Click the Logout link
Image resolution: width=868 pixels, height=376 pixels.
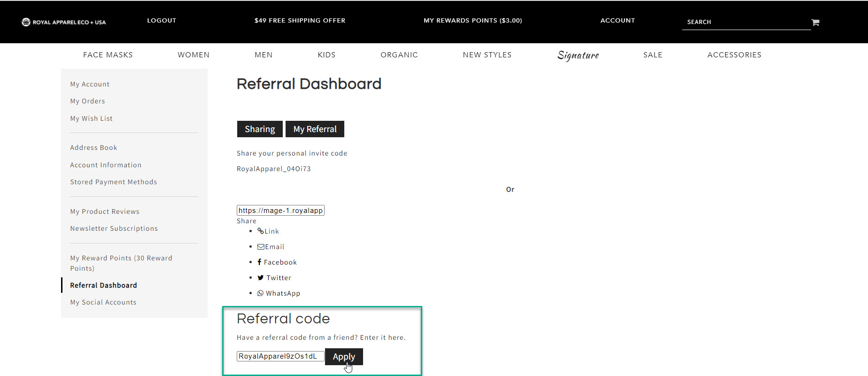[x=162, y=21]
